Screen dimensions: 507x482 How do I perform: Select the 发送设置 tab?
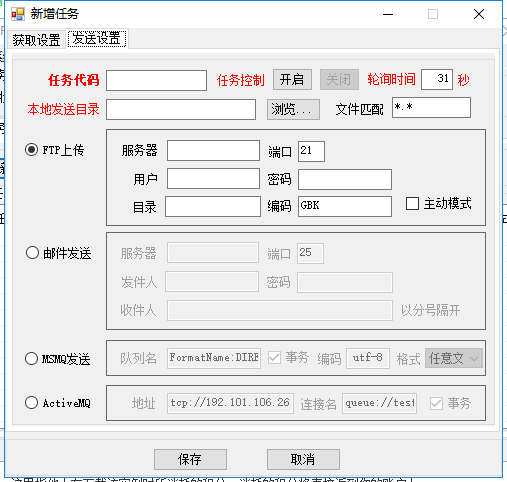(97, 39)
